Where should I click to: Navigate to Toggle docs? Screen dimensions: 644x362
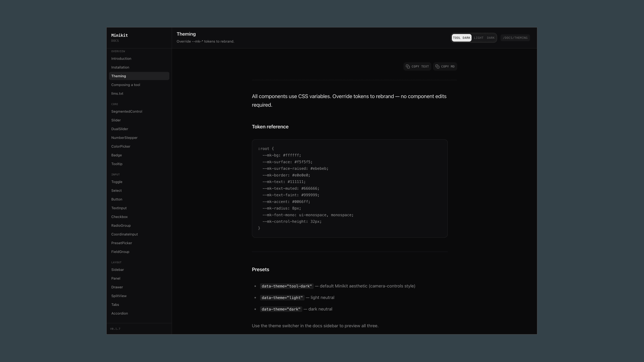[139, 182]
